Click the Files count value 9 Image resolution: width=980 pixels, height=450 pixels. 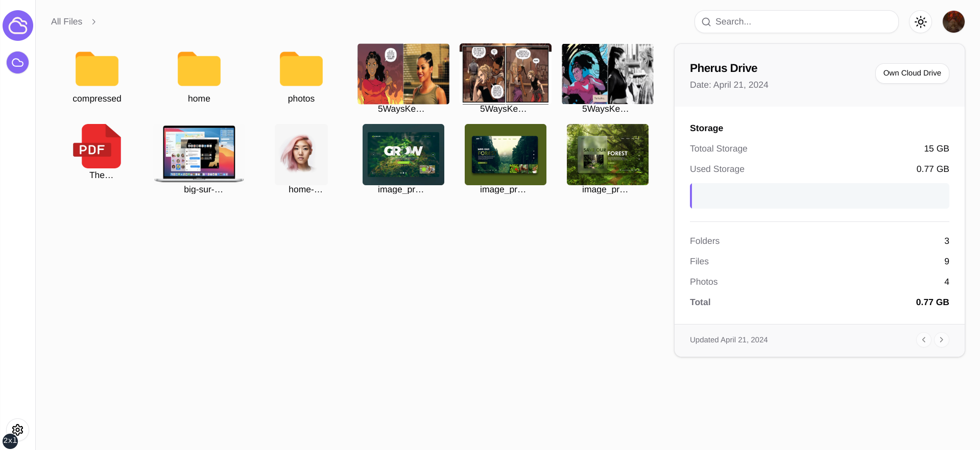[x=947, y=261]
